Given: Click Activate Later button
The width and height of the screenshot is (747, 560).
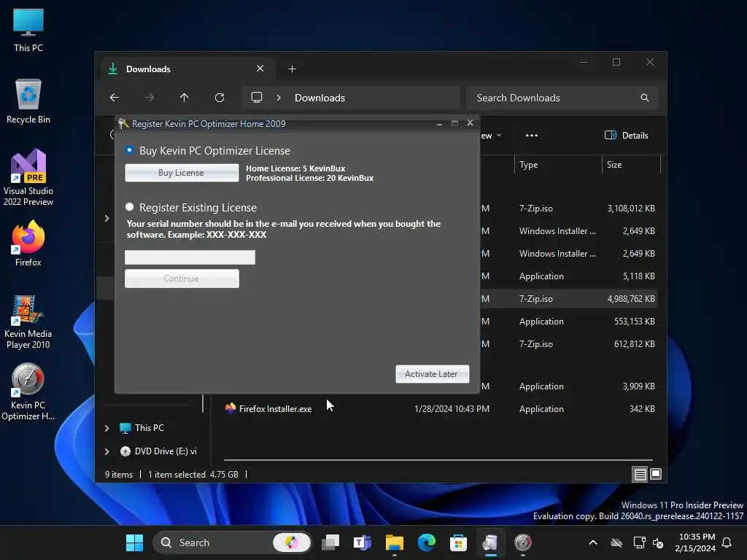Looking at the screenshot, I should [432, 374].
